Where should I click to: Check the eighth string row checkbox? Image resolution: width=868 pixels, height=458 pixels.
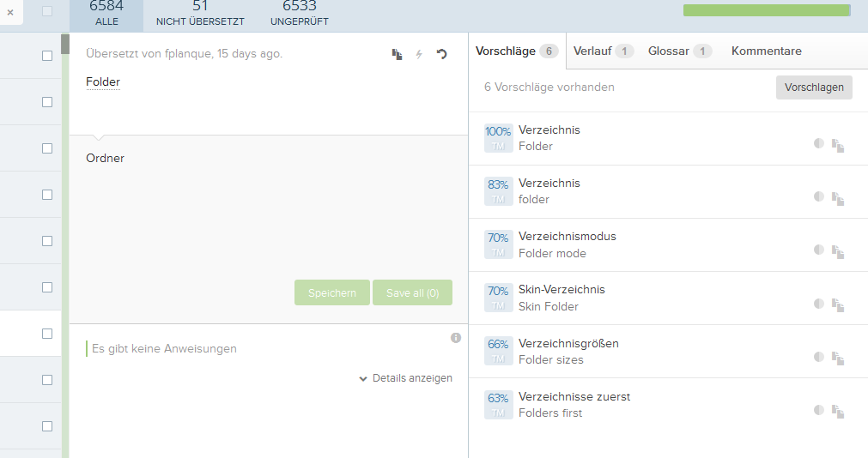click(x=47, y=380)
